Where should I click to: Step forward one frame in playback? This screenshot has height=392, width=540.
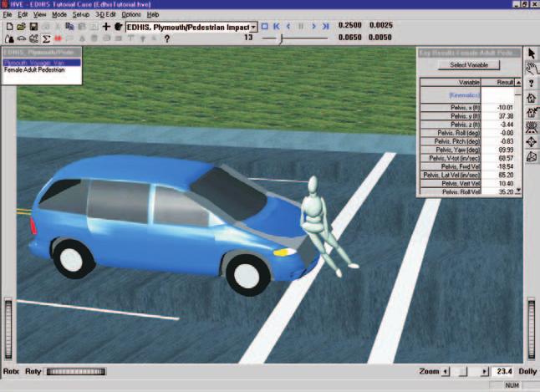pos(313,26)
